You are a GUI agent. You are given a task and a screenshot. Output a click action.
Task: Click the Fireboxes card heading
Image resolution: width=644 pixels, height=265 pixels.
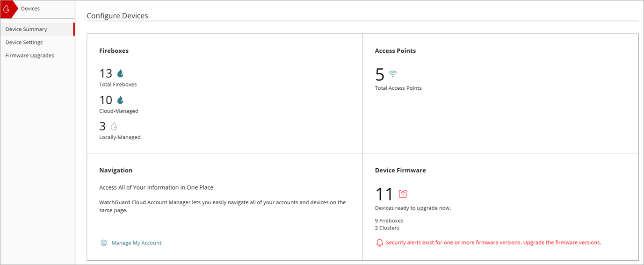pyautogui.click(x=114, y=50)
